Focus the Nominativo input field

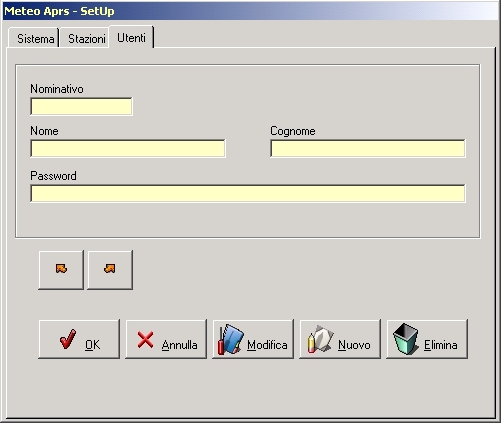click(x=81, y=106)
